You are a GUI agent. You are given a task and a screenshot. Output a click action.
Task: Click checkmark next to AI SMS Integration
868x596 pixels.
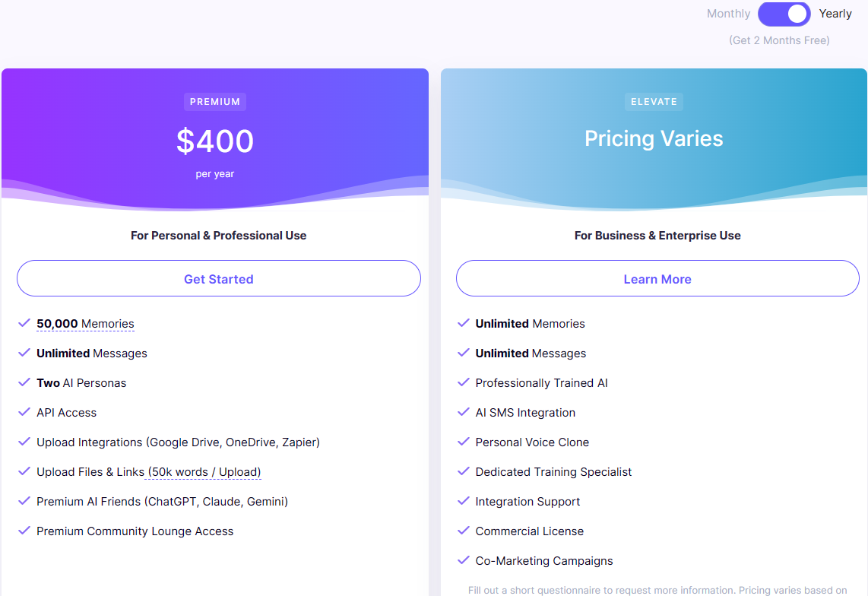(x=463, y=412)
